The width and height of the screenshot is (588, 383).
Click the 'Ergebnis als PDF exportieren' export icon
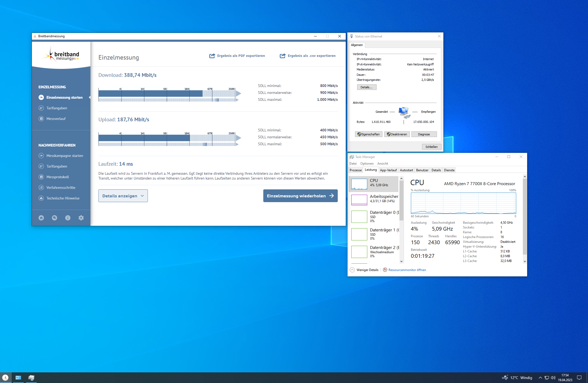212,56
